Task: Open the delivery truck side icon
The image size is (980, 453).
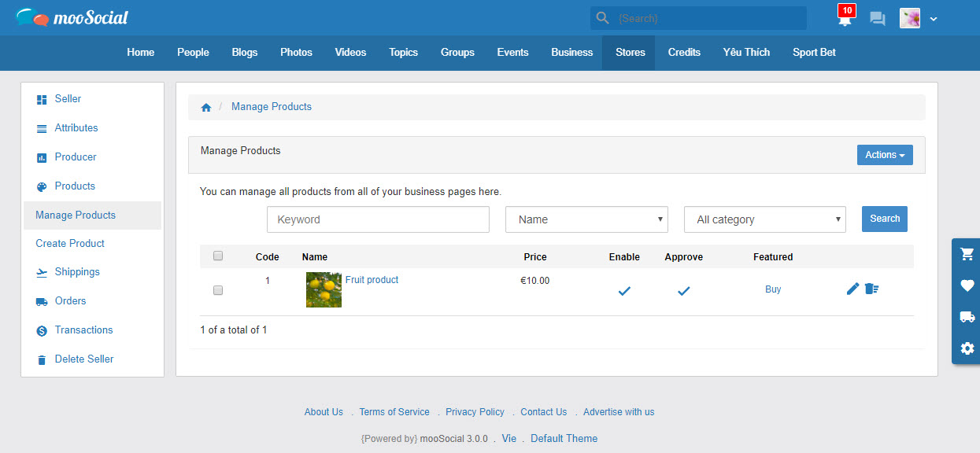Action: click(967, 317)
